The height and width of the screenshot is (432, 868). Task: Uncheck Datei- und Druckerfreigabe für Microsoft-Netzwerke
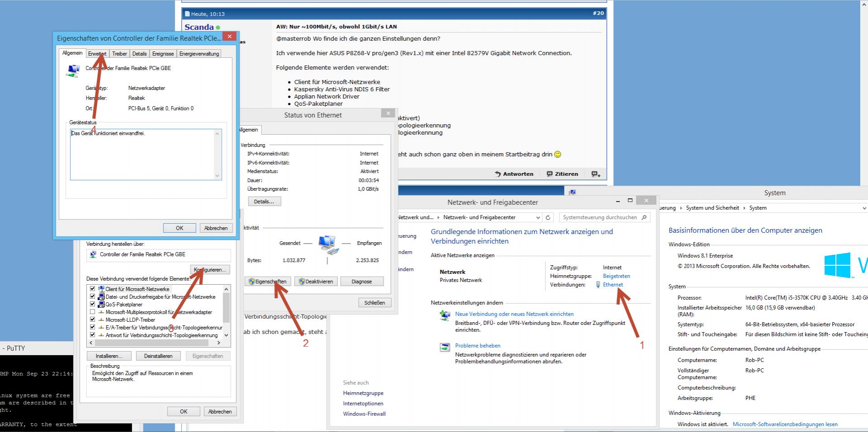pyautogui.click(x=93, y=296)
